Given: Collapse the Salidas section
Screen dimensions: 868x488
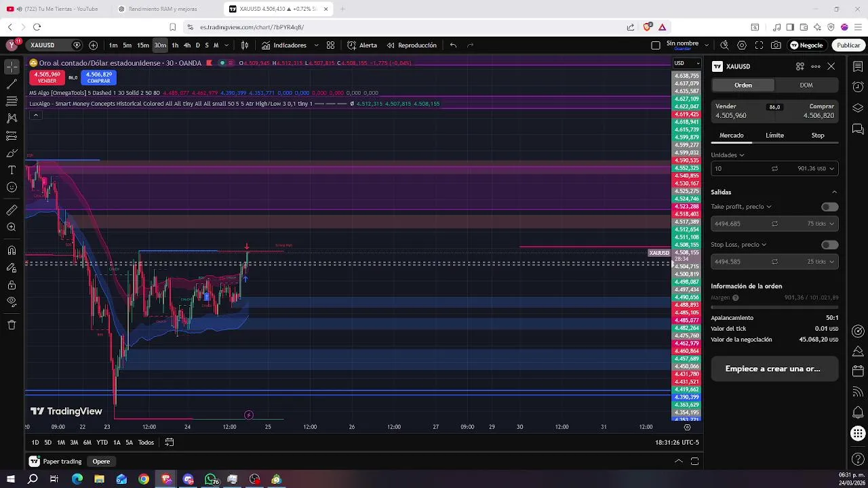Looking at the screenshot, I should [x=834, y=192].
